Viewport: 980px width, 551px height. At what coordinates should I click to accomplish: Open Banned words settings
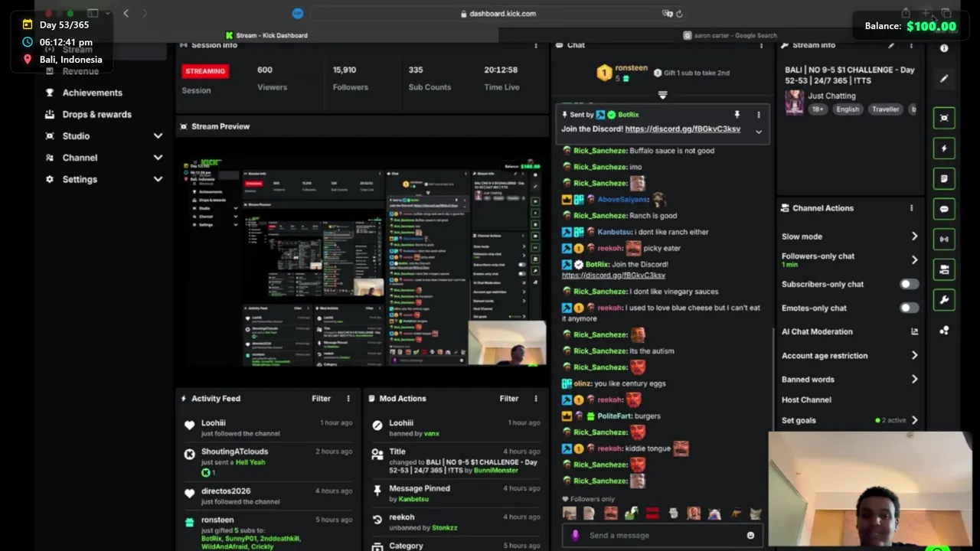(850, 380)
